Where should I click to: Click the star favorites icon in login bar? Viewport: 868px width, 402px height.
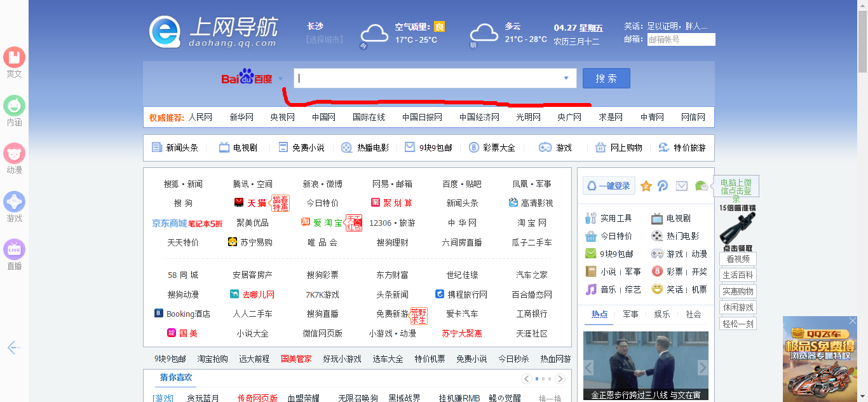(x=646, y=186)
